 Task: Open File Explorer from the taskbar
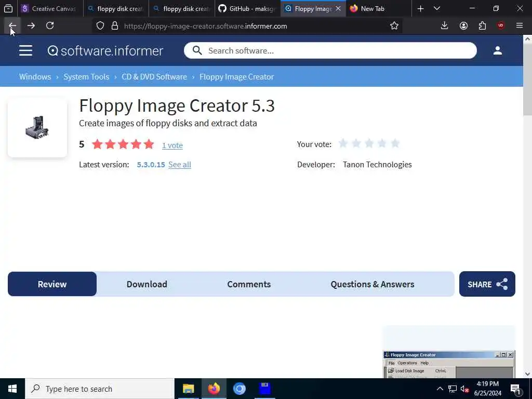188,389
